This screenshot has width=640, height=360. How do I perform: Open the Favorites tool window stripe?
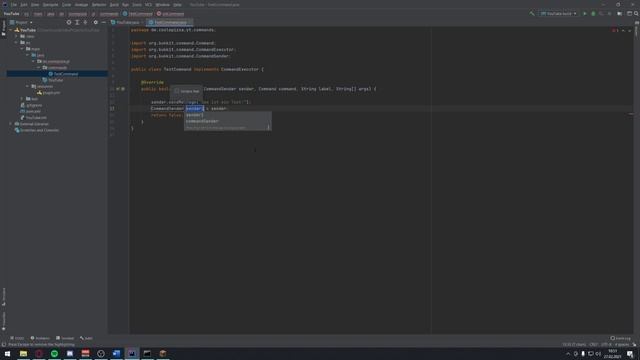4,321
